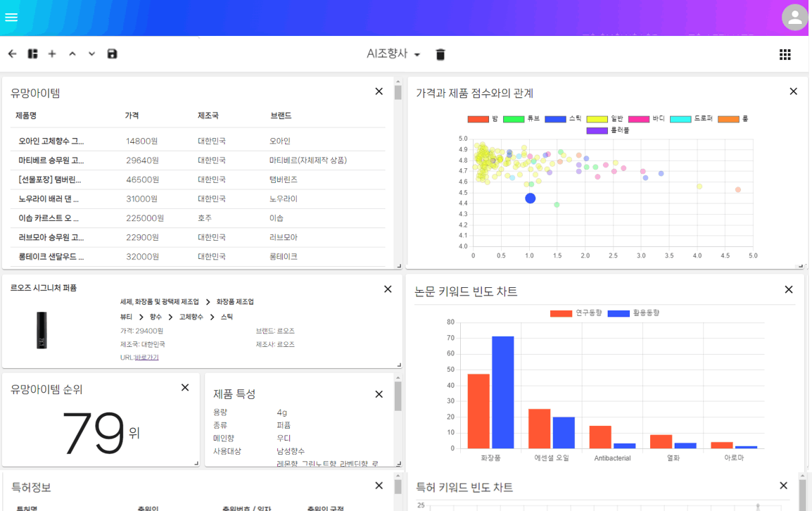
Task: Click the up chevron in the toolbar
Action: (x=72, y=54)
